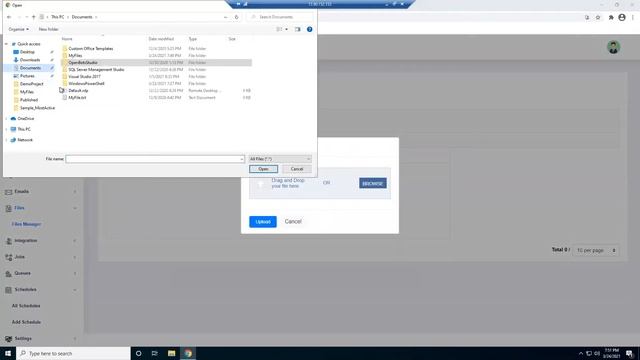Go back using the dialog's back arrow

point(9,17)
